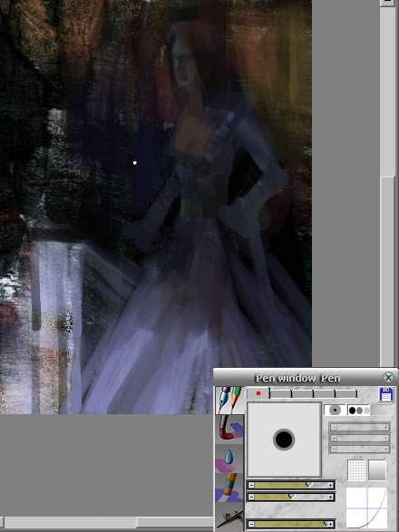
Task: Select the water drop blur tool icon
Action: point(229,459)
